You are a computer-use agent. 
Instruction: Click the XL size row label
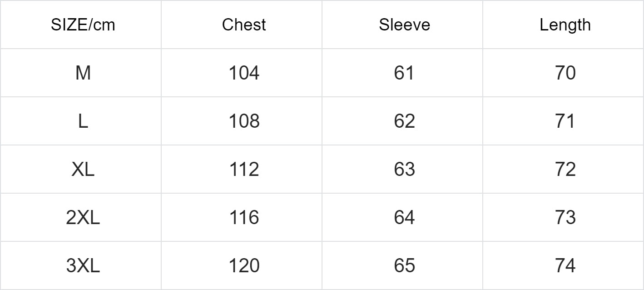[83, 169]
